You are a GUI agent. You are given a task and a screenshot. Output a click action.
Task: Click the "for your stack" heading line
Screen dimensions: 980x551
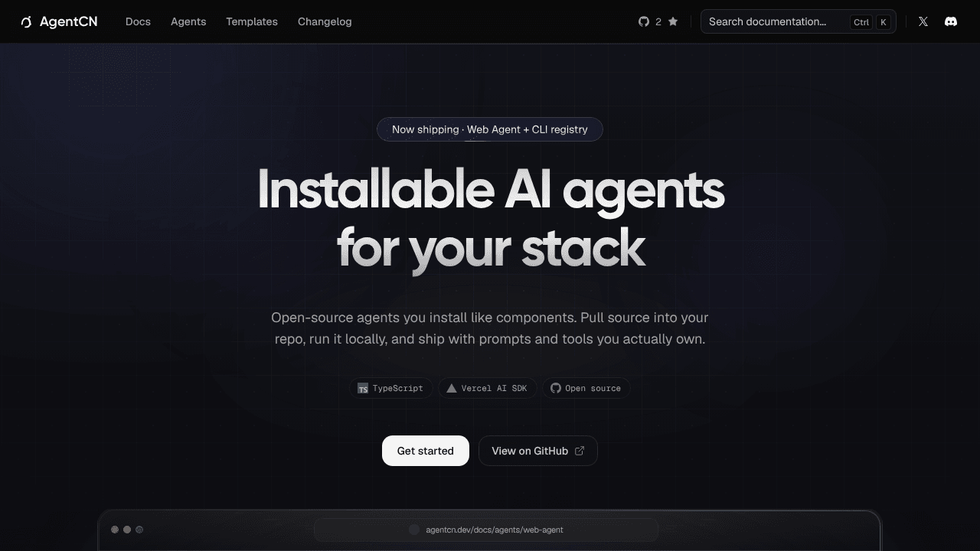[x=492, y=249]
